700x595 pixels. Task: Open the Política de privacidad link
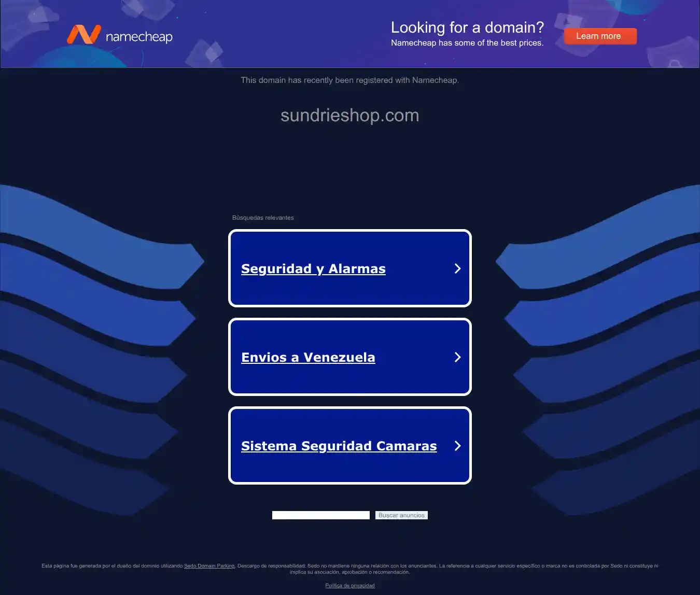tap(350, 586)
